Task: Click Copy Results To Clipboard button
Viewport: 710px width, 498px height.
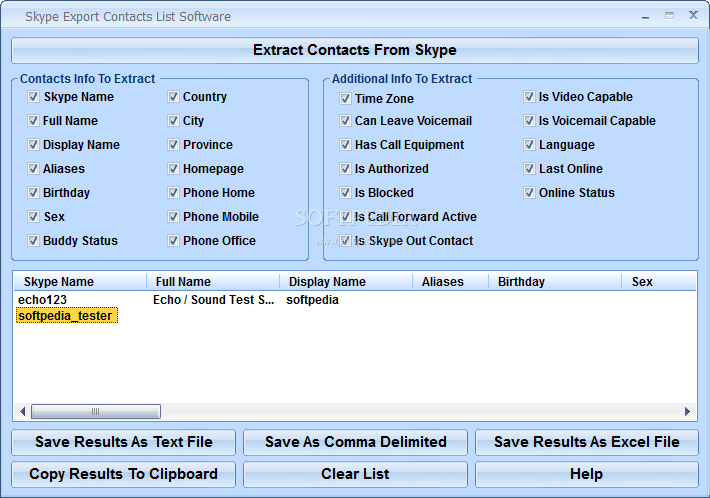Action: tap(124, 474)
